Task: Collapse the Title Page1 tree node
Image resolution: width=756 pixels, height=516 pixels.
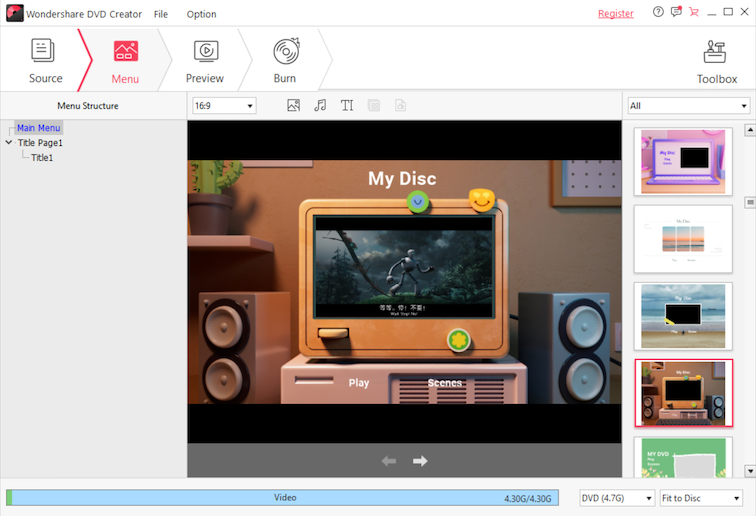Action: [9, 142]
